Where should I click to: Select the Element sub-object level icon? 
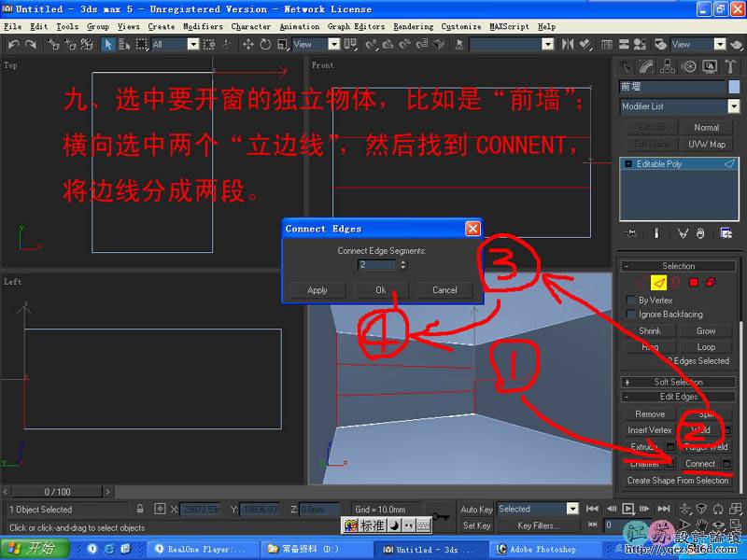[711, 283]
